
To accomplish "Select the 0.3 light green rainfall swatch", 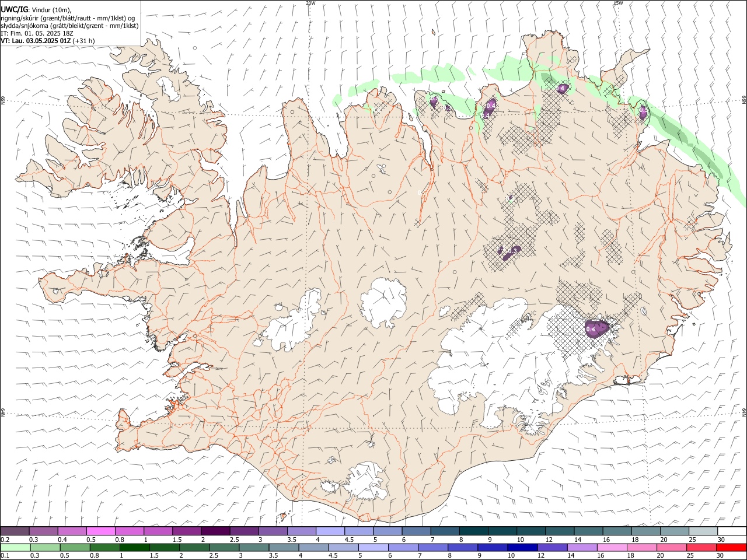I will (x=45, y=548).
